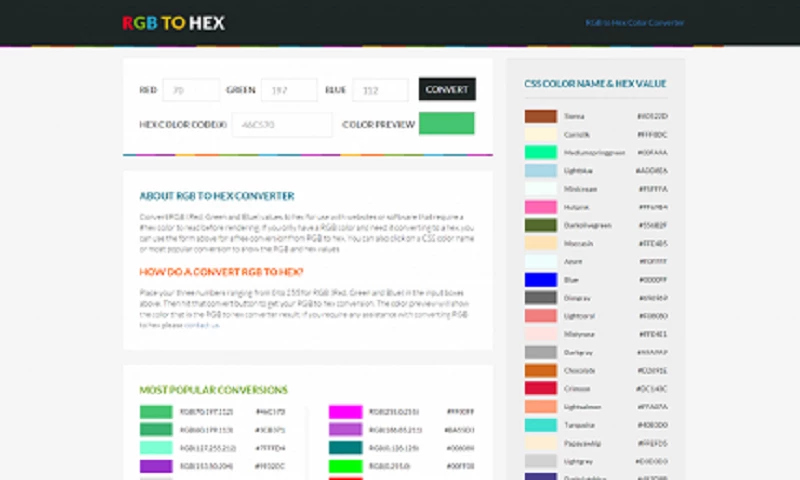Click the Moccasin color swatch

click(541, 243)
